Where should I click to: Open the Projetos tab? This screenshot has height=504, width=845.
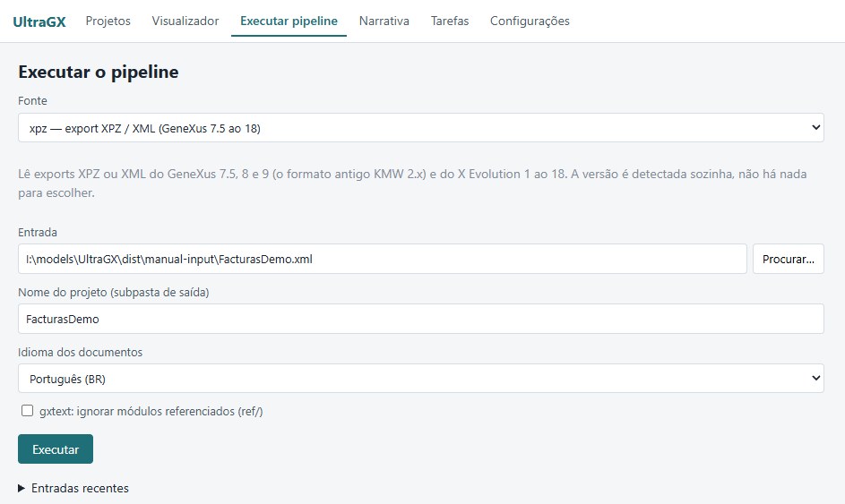[x=108, y=21]
